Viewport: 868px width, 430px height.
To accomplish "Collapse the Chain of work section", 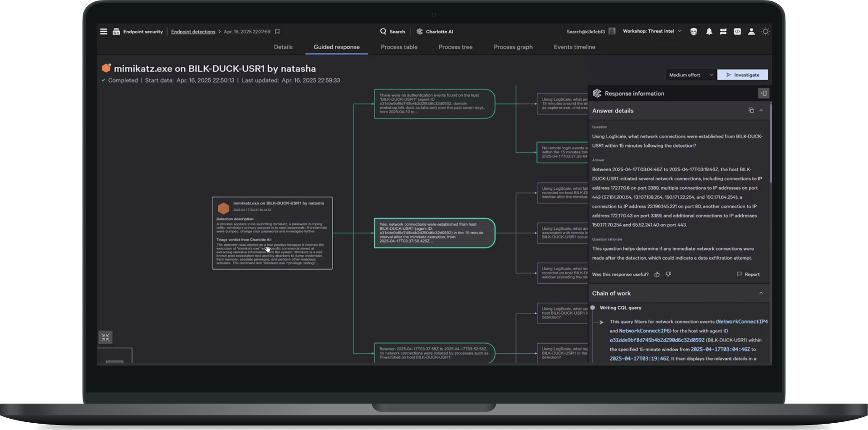I will 761,293.
